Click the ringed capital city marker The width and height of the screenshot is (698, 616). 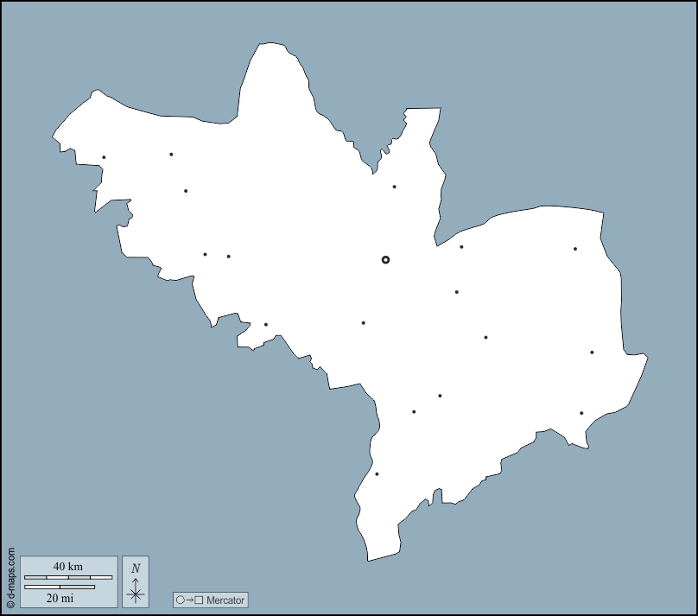click(x=385, y=259)
